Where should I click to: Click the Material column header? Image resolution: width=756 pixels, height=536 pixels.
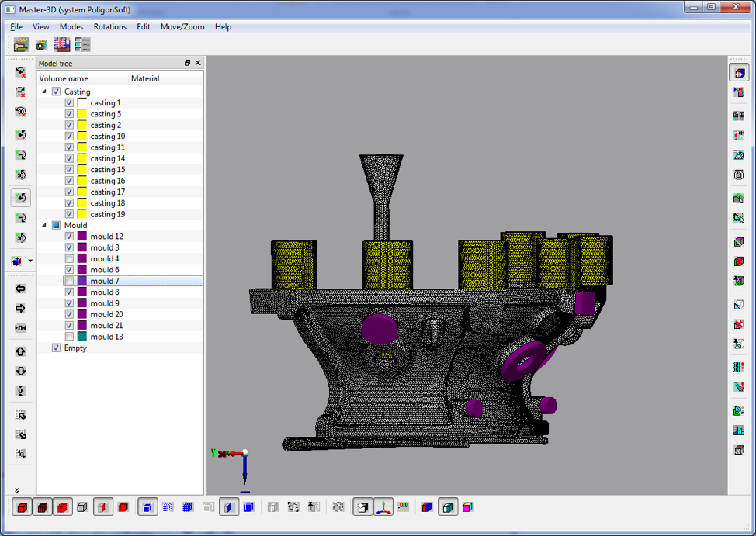(x=145, y=78)
